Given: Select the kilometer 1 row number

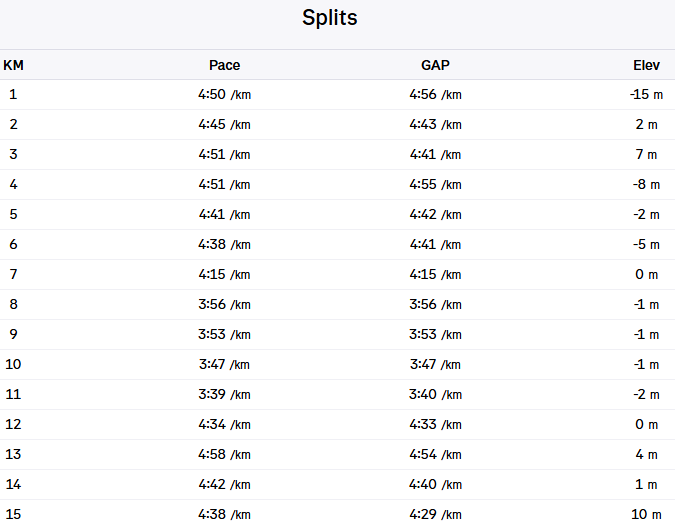Looking at the screenshot, I should (x=13, y=94).
